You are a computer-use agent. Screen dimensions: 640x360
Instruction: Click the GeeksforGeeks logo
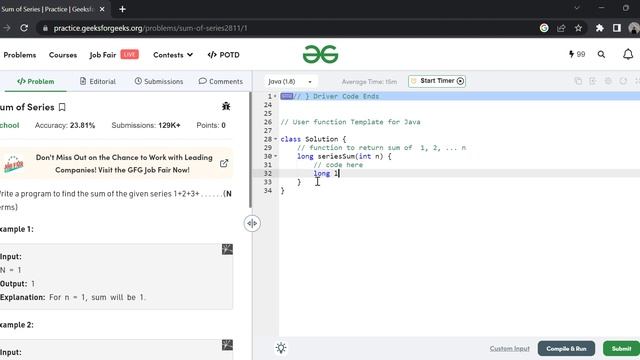320,54
